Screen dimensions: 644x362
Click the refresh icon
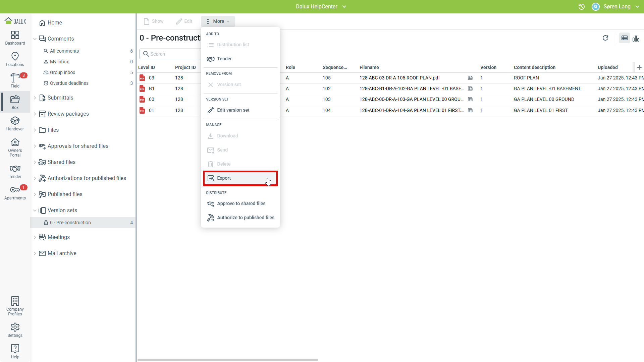pos(605,38)
